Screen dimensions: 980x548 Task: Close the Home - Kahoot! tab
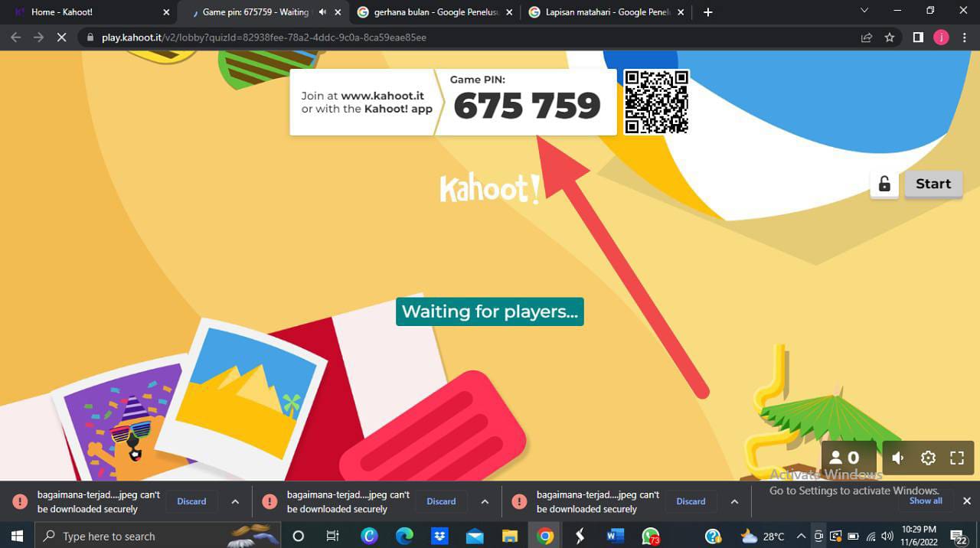coord(166,12)
